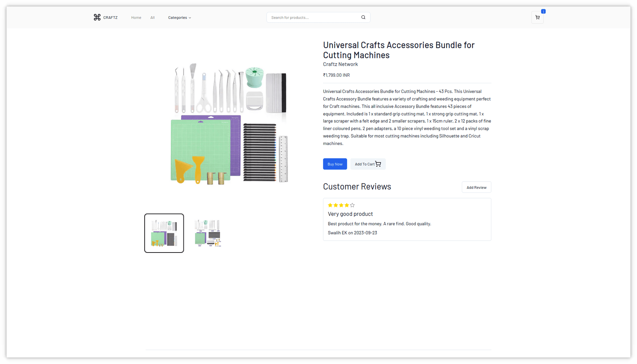Viewport: 637px width, 364px height.
Task: Click the fifth empty rating star
Action: coord(352,205)
